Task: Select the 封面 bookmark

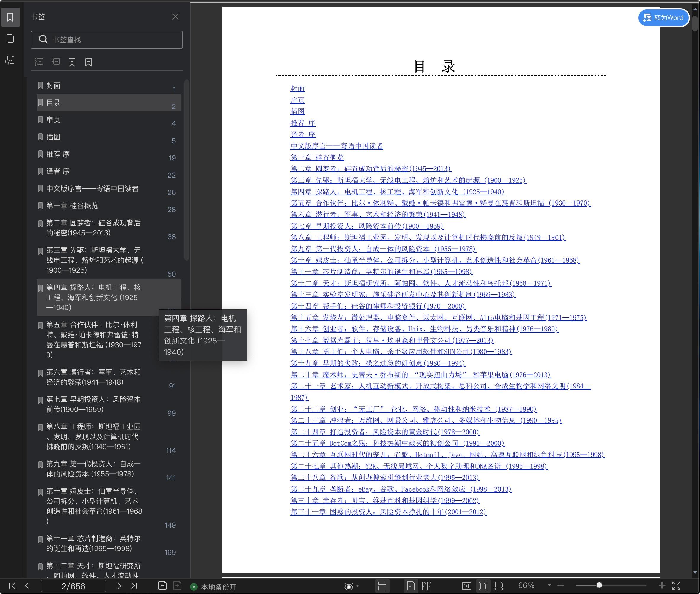Action: coord(108,86)
